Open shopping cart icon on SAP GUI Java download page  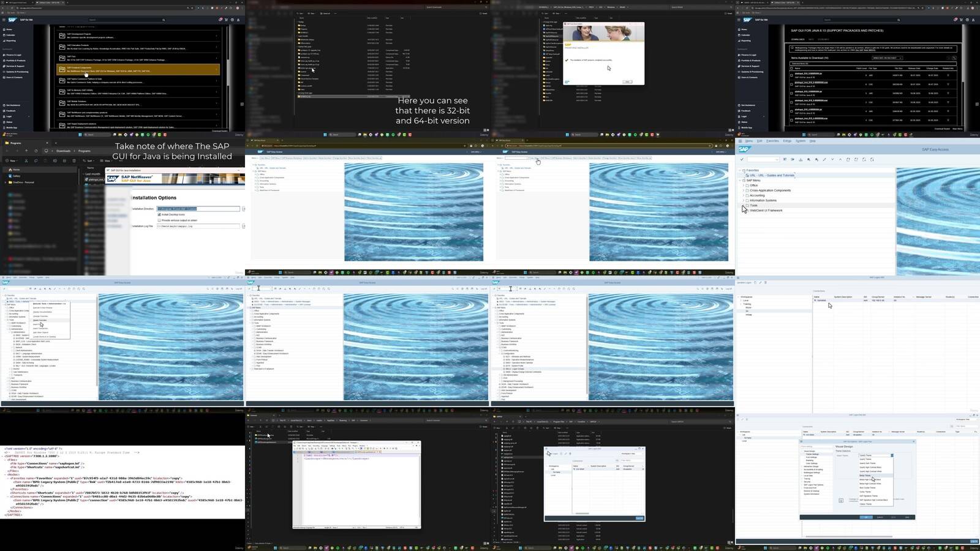coord(961,20)
